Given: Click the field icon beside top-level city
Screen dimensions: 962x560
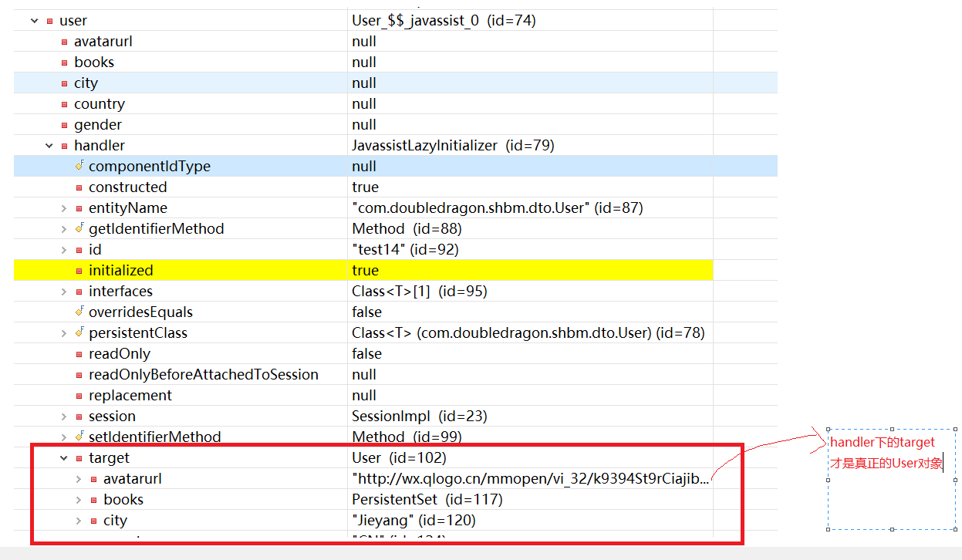Looking at the screenshot, I should pyautogui.click(x=65, y=83).
